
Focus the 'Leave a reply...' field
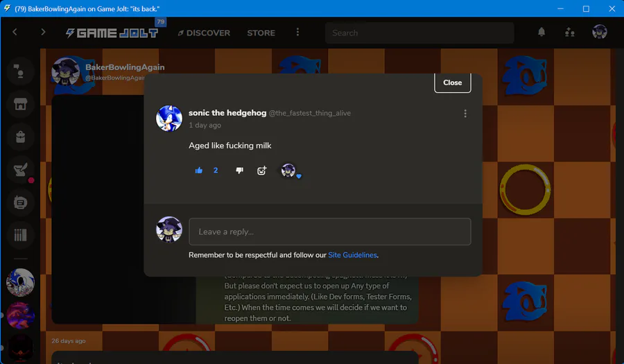[x=330, y=232]
